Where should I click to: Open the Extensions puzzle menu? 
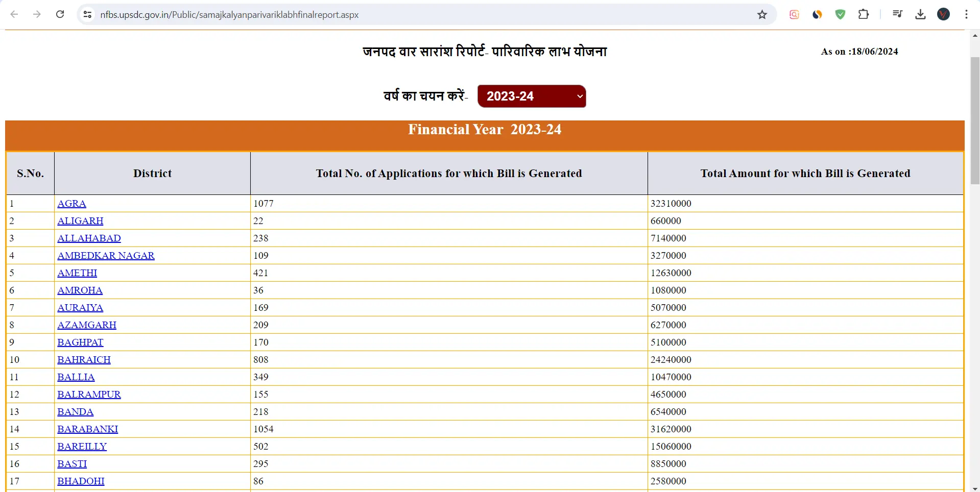tap(864, 14)
